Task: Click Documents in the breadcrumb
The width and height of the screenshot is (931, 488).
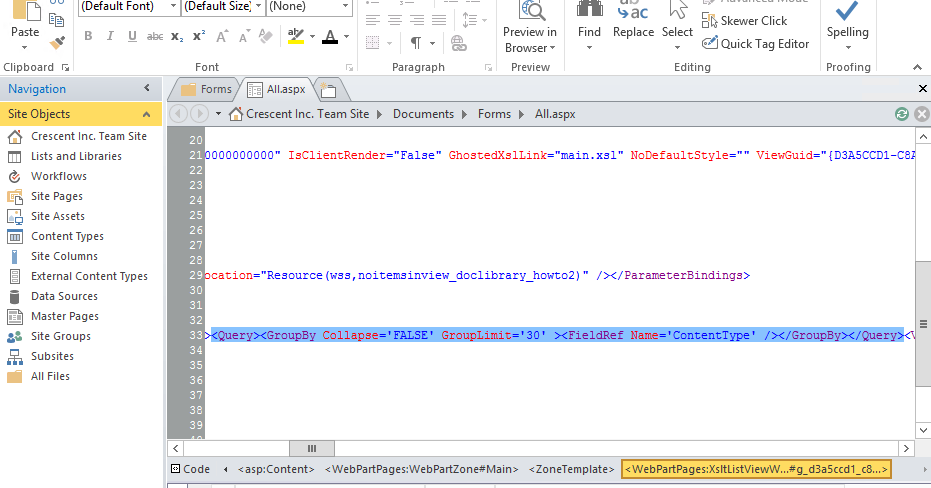Action: [x=423, y=114]
